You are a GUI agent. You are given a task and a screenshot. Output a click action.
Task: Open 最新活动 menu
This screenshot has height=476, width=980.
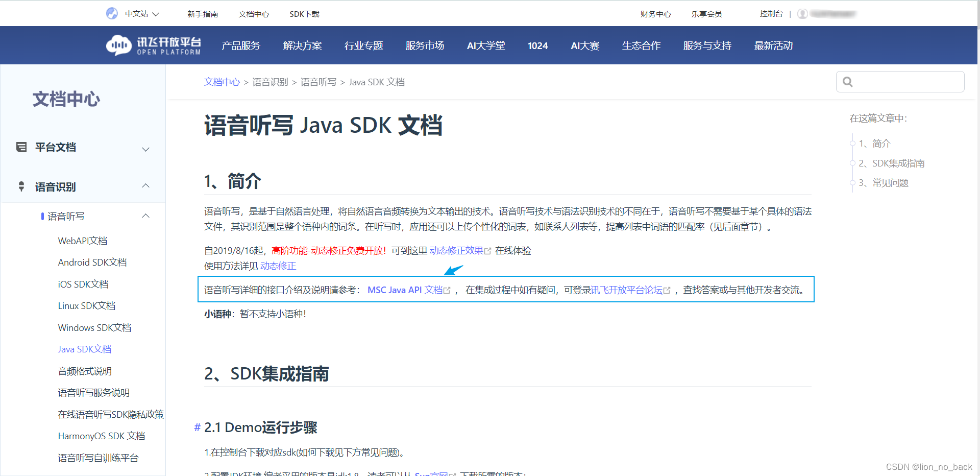(x=773, y=45)
